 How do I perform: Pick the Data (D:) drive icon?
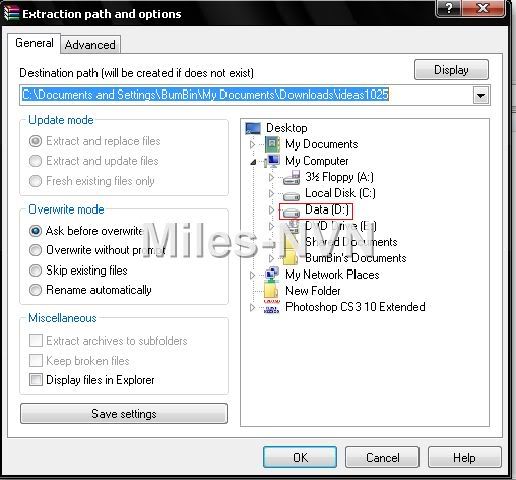(291, 212)
